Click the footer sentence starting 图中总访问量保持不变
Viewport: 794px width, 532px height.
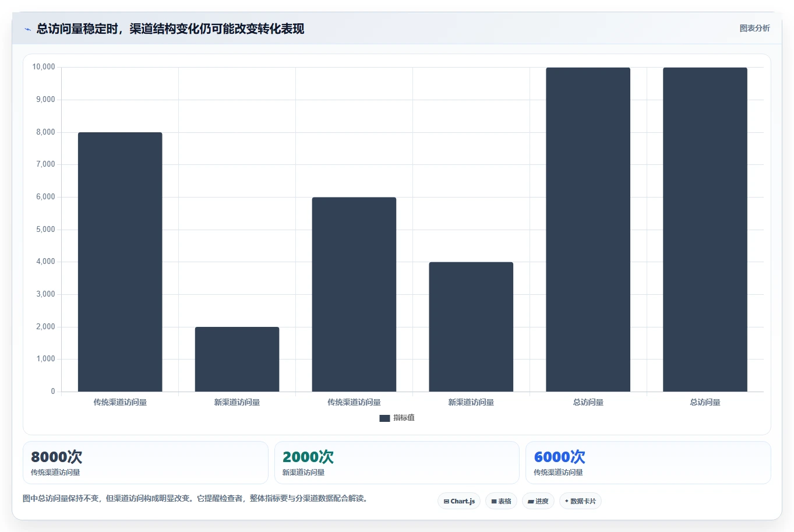pos(196,498)
